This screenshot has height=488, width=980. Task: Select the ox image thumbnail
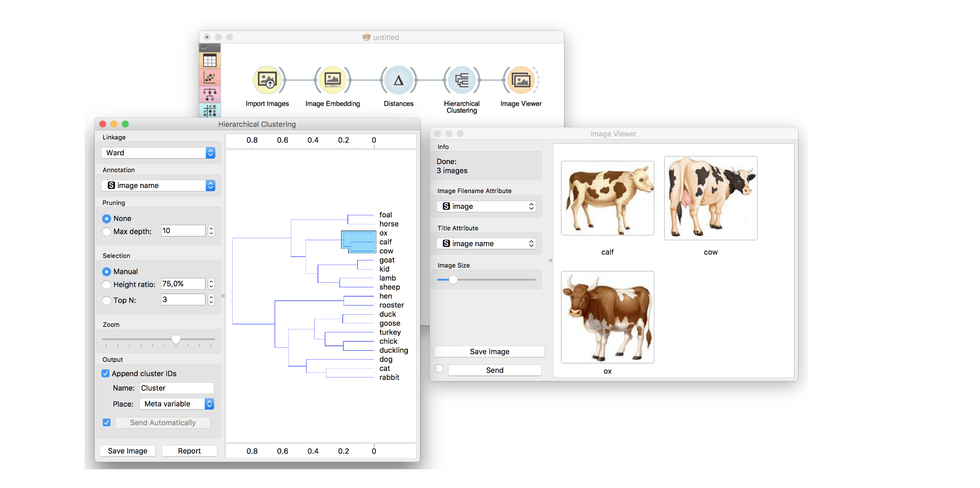pos(608,317)
